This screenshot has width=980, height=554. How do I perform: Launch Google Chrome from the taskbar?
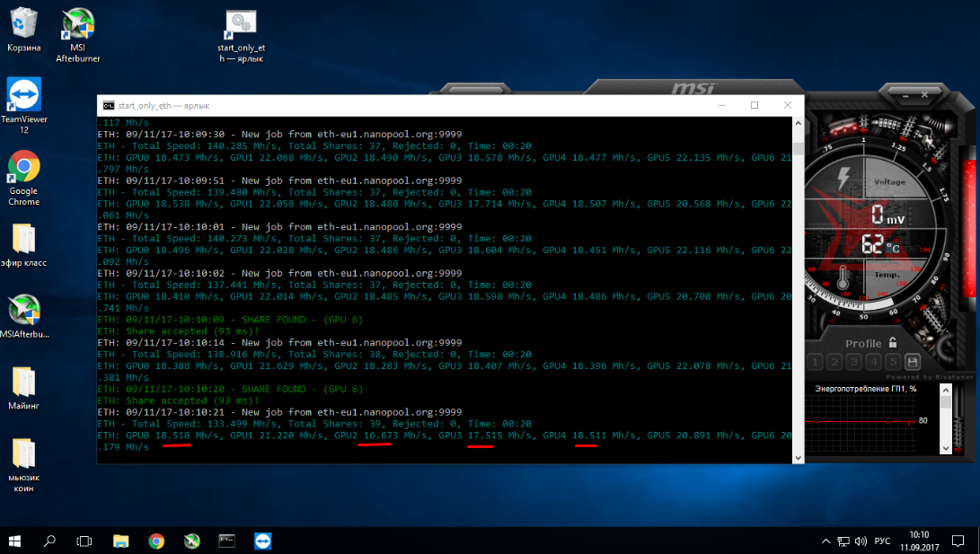[x=155, y=541]
